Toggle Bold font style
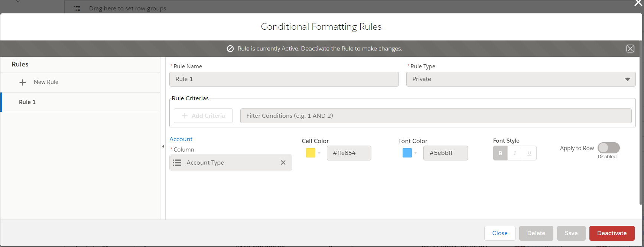The width and height of the screenshot is (644, 247). (x=500, y=153)
